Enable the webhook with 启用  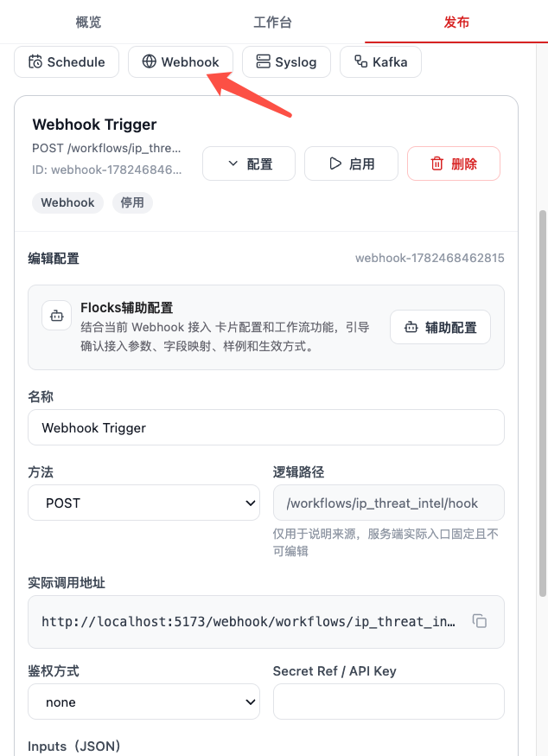[351, 163]
